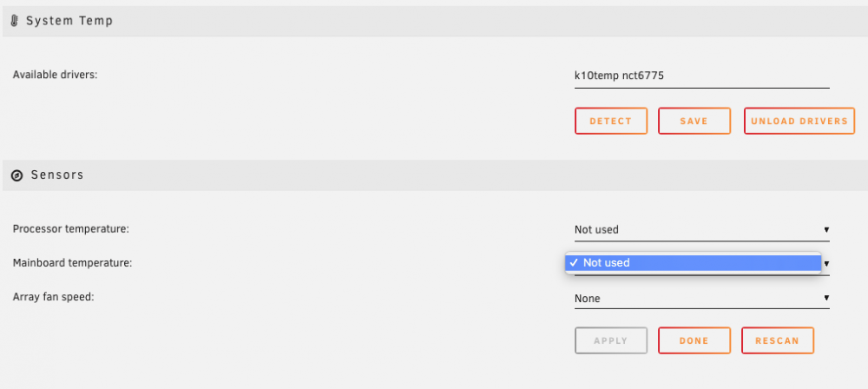Viewport: 868px width, 389px height.
Task: Click the Detect button
Action: pyautogui.click(x=610, y=121)
